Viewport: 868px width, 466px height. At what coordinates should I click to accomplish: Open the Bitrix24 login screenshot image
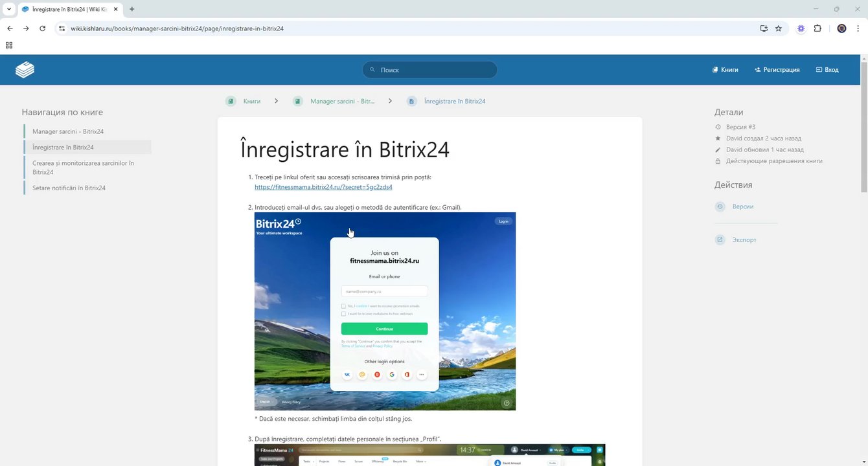tap(385, 311)
